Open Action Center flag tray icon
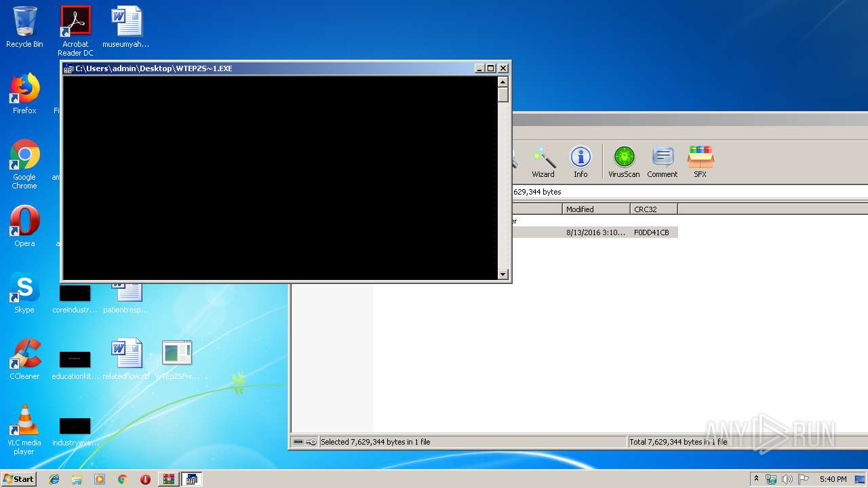 click(803, 479)
